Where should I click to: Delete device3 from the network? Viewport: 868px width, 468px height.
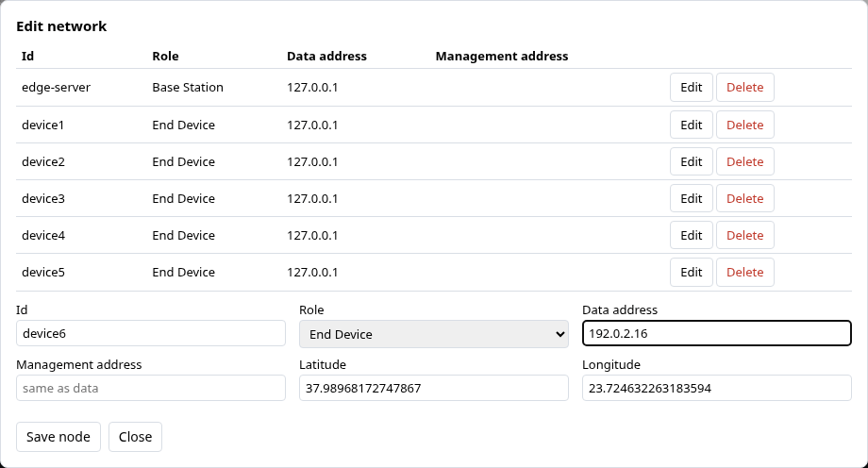744,198
